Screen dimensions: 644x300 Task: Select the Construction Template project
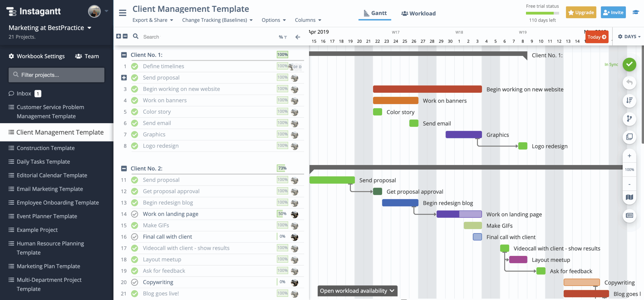click(46, 148)
